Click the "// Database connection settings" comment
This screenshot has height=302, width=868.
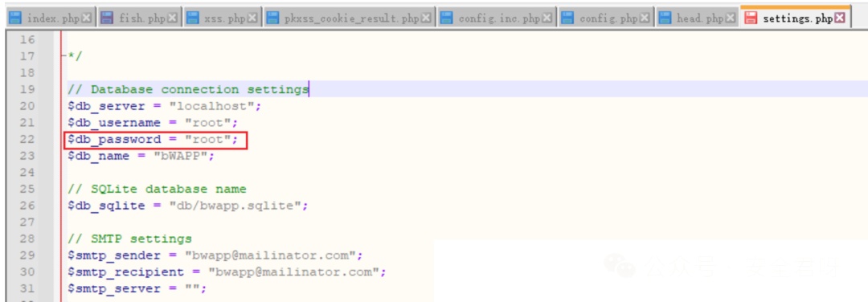[x=188, y=90]
